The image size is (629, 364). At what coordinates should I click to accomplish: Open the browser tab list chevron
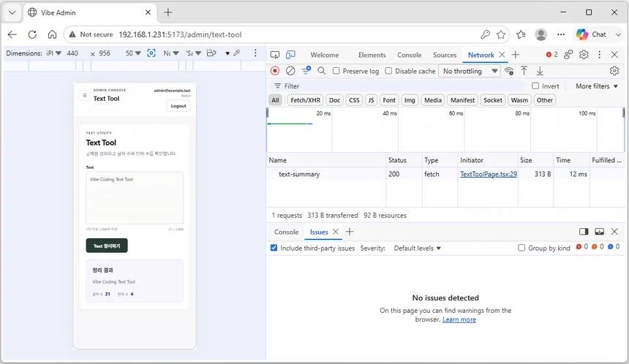12,12
